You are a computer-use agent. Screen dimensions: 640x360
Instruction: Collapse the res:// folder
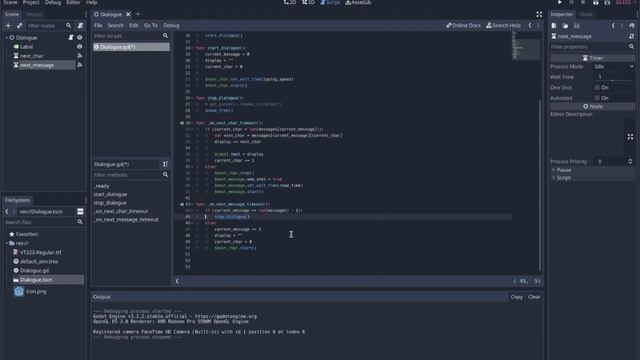point(7,243)
